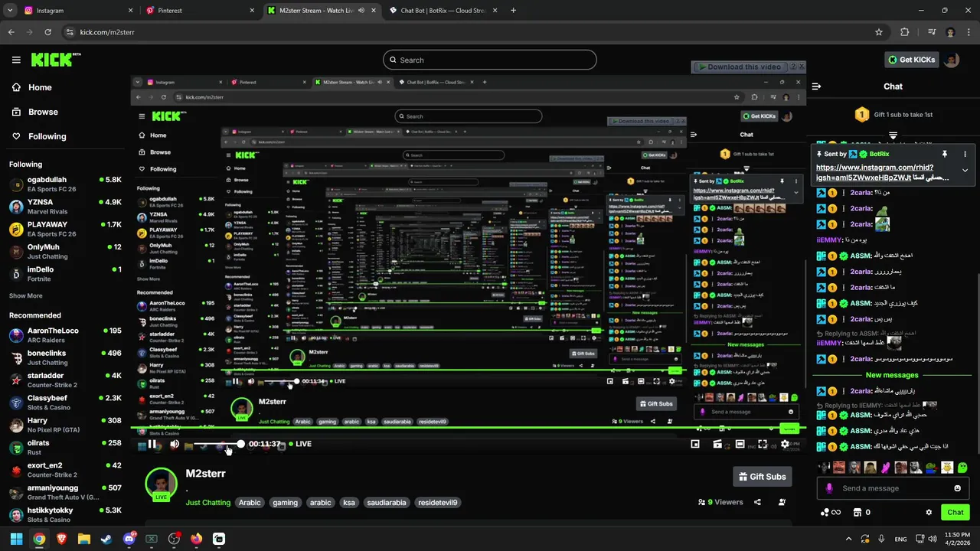Open chat settings gear
Screen dimensions: 980x551
pyautogui.click(x=929, y=512)
